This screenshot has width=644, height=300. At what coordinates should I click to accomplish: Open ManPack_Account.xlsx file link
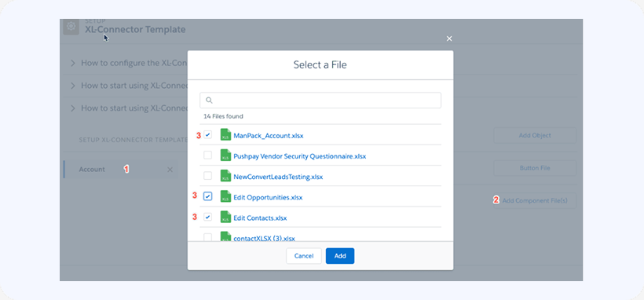tap(268, 136)
